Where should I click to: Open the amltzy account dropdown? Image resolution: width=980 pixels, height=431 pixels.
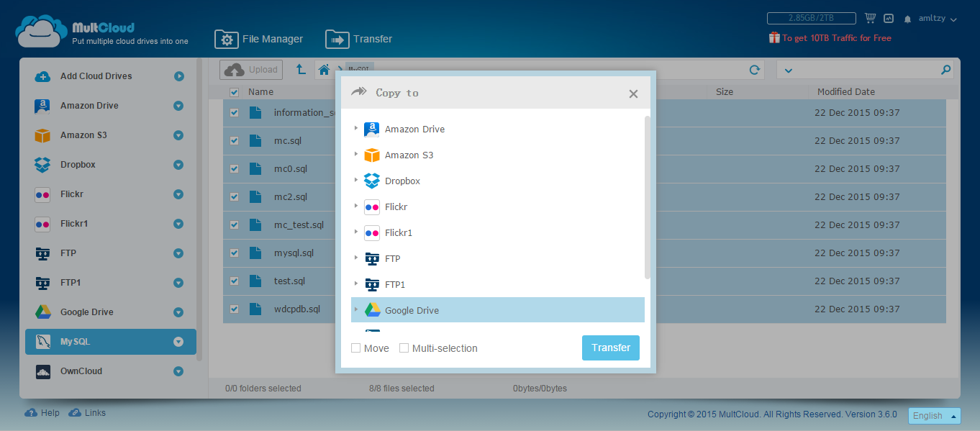(938, 19)
